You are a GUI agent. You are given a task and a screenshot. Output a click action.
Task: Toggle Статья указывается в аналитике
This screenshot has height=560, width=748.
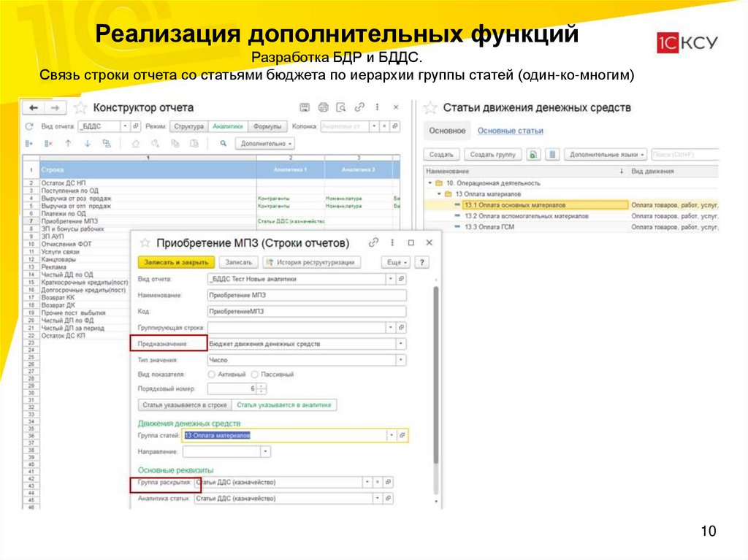284,405
